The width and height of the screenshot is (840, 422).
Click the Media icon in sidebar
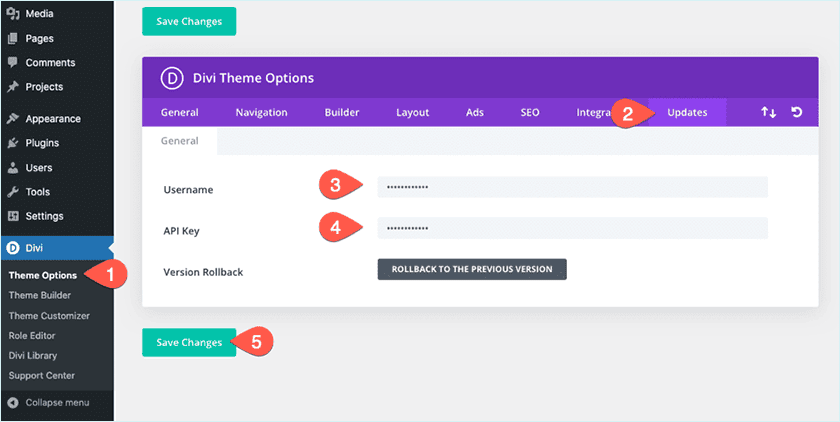click(x=13, y=15)
